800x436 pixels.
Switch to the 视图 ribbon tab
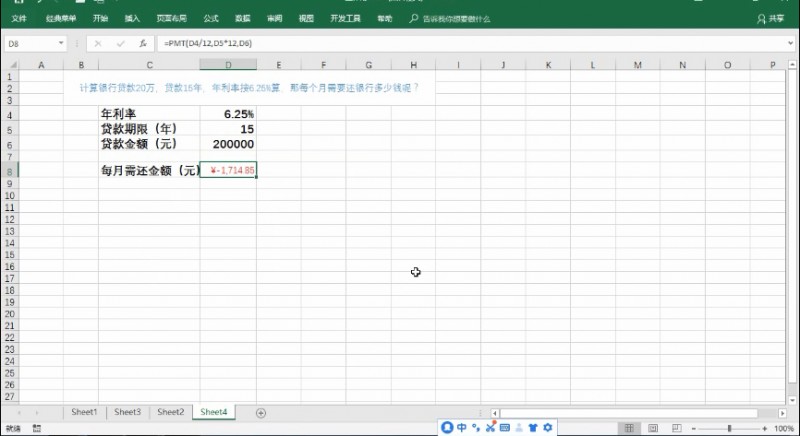(306, 18)
